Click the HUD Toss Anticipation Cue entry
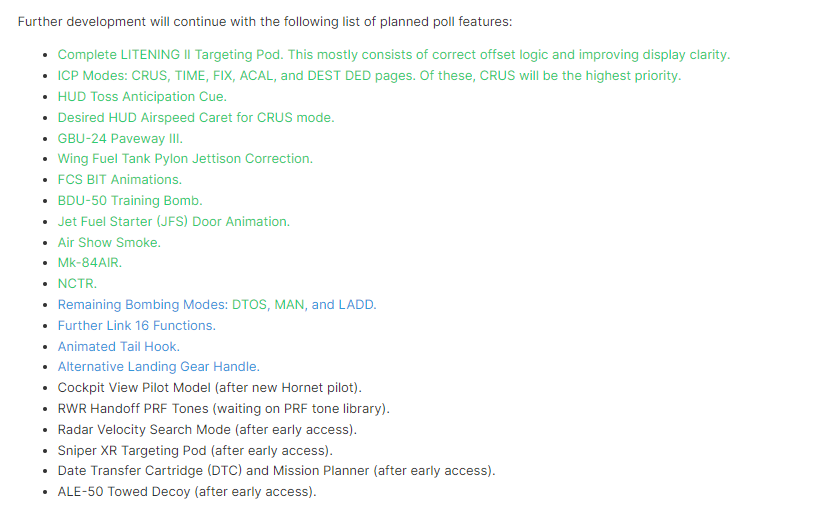836x509 pixels. [142, 96]
